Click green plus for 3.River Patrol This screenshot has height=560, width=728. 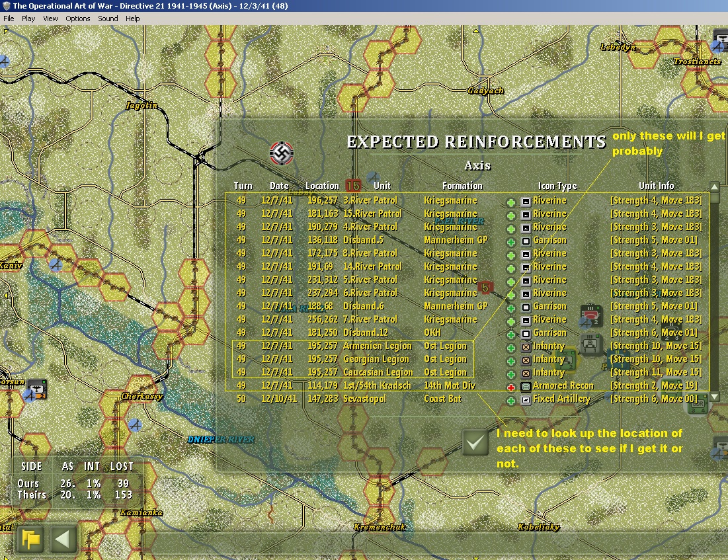(x=510, y=202)
